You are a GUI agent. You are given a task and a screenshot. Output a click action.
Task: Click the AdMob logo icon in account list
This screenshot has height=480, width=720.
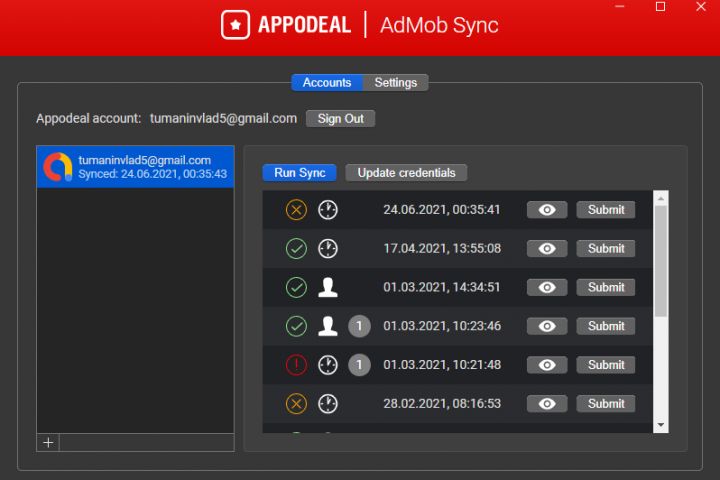coord(58,167)
